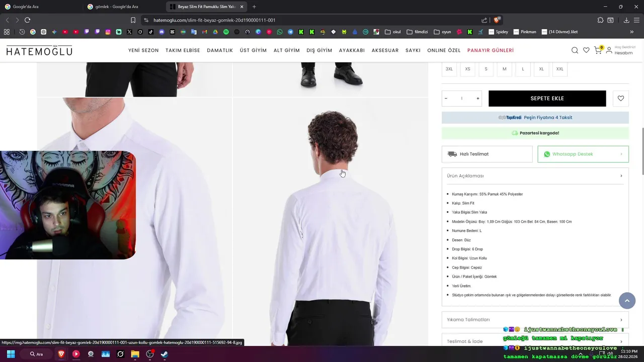Open the Hesabım account icon

coord(609,50)
